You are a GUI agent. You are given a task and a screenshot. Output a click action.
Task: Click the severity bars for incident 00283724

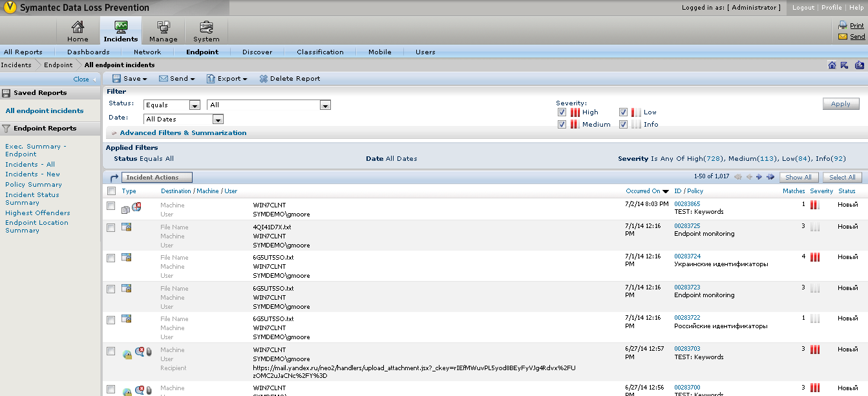click(x=815, y=257)
